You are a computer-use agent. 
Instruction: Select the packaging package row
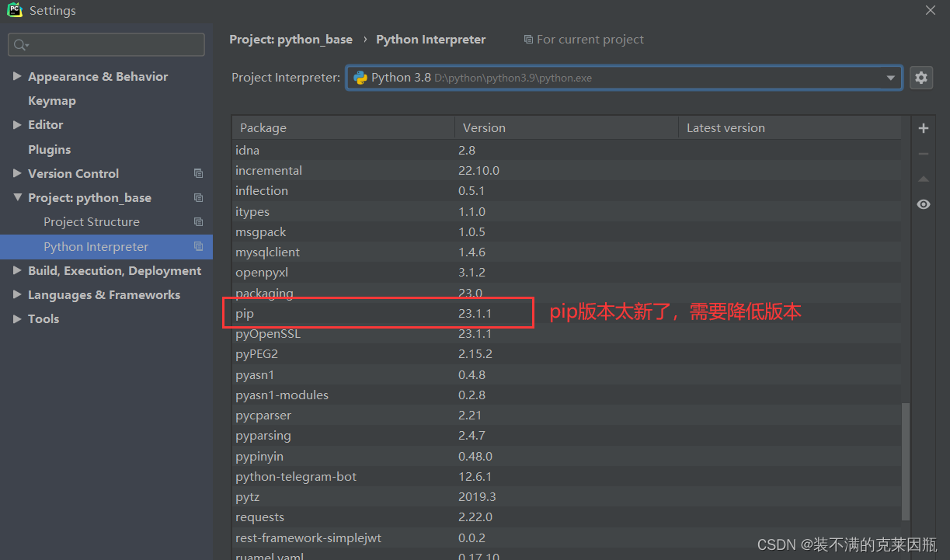566,293
